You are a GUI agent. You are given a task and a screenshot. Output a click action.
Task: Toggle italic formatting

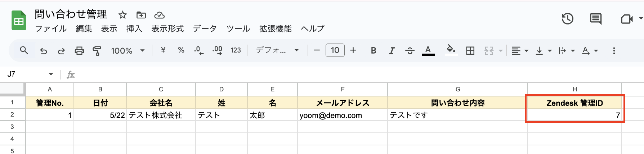pyautogui.click(x=392, y=51)
